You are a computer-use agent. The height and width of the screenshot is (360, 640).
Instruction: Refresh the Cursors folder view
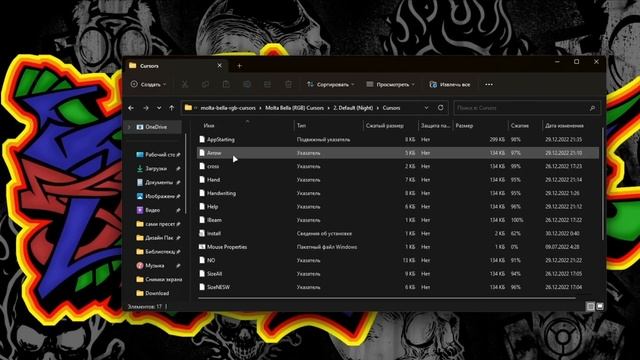click(x=441, y=108)
